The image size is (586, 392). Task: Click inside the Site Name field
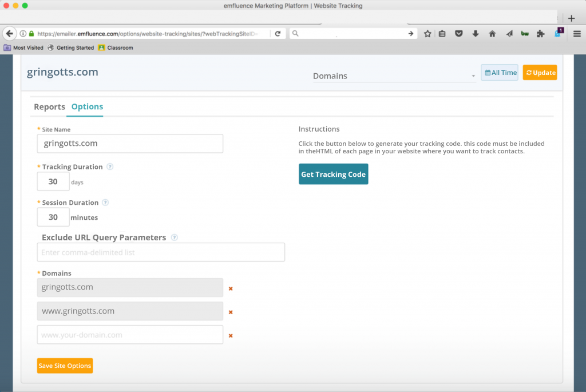[x=130, y=144]
